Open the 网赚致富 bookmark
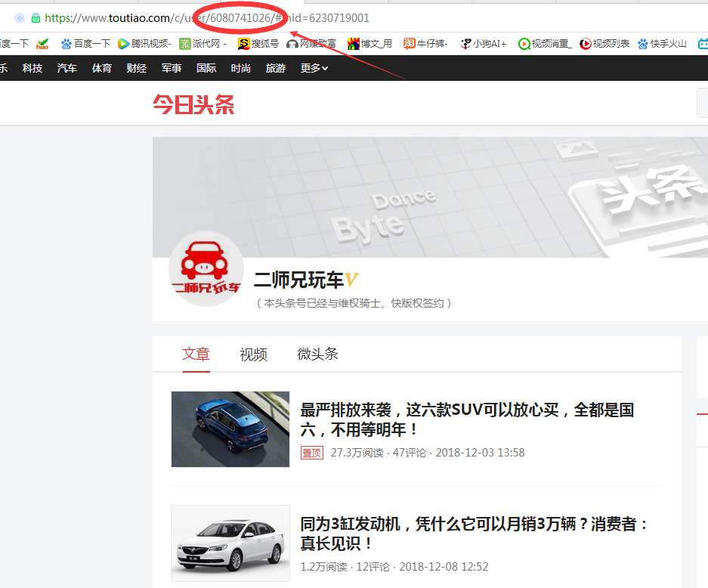Image resolution: width=708 pixels, height=588 pixels. coord(311,44)
